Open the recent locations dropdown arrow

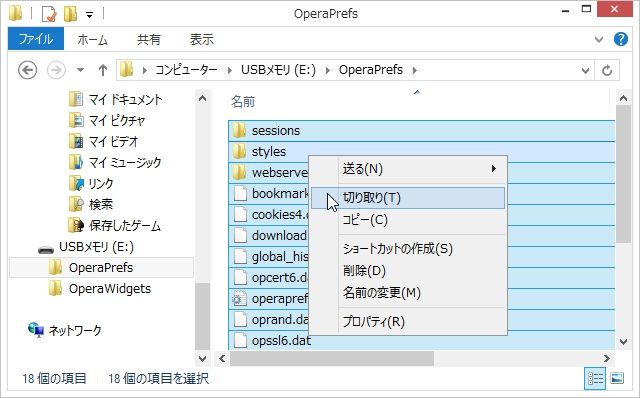click(x=80, y=70)
